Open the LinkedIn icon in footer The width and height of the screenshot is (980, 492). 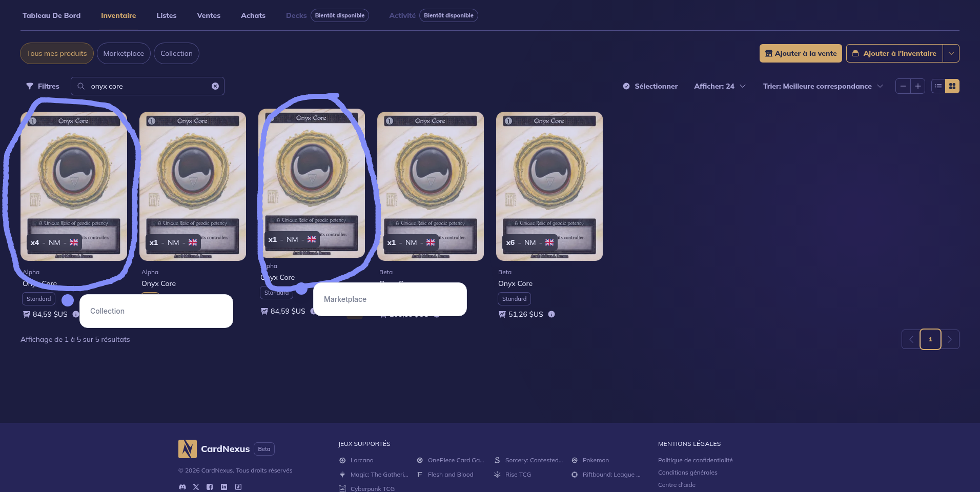(224, 487)
